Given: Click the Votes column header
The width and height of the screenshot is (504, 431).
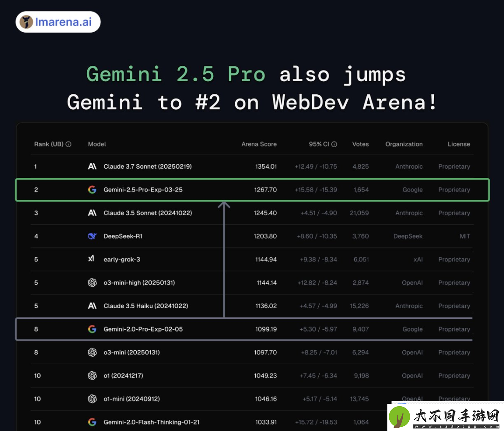Looking at the screenshot, I should pos(360,144).
